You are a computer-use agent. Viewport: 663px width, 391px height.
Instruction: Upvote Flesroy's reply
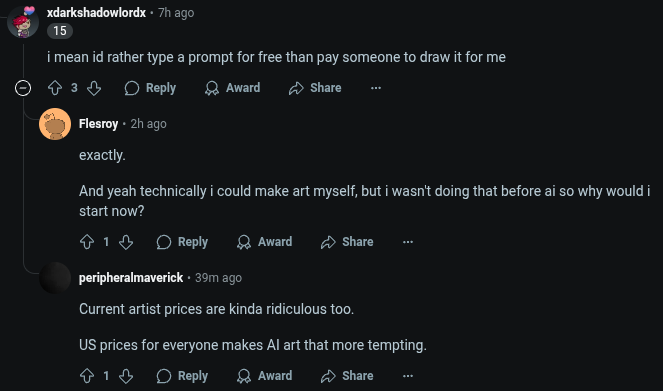click(x=87, y=242)
